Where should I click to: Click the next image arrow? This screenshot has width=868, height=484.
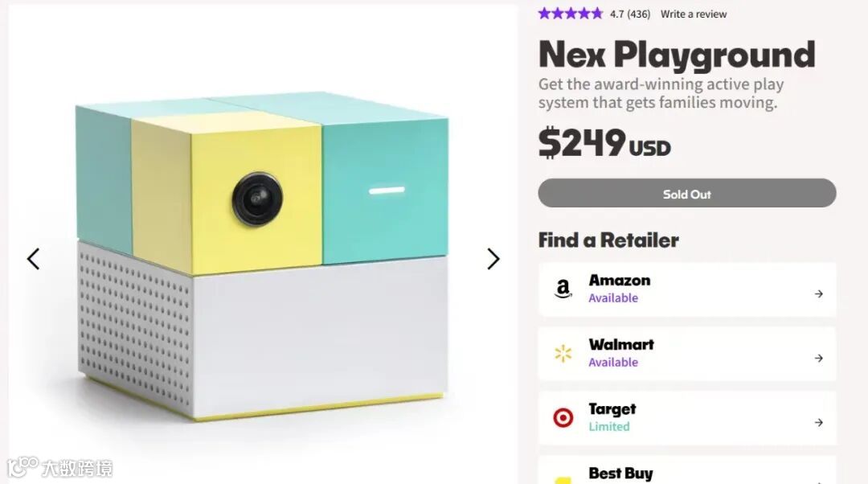point(493,259)
